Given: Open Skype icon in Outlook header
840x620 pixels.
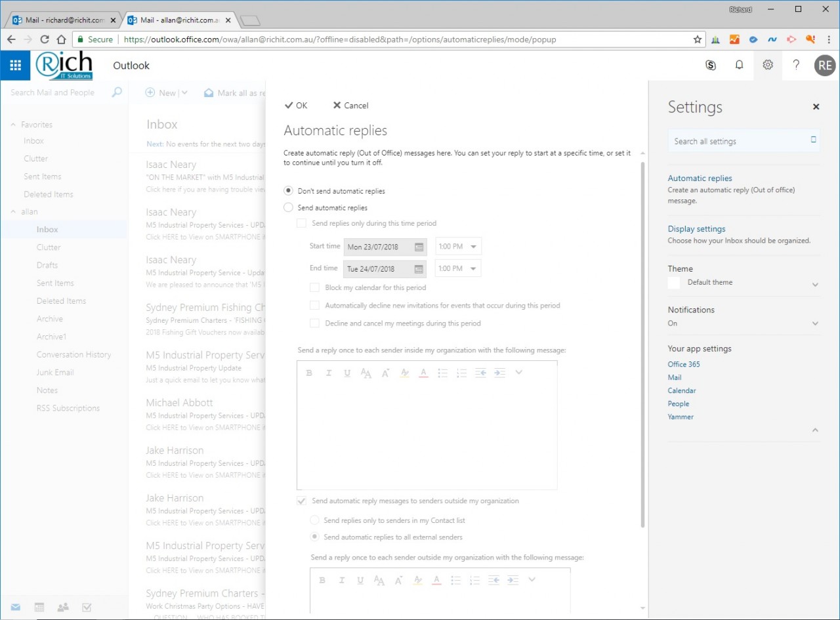Looking at the screenshot, I should (710, 65).
